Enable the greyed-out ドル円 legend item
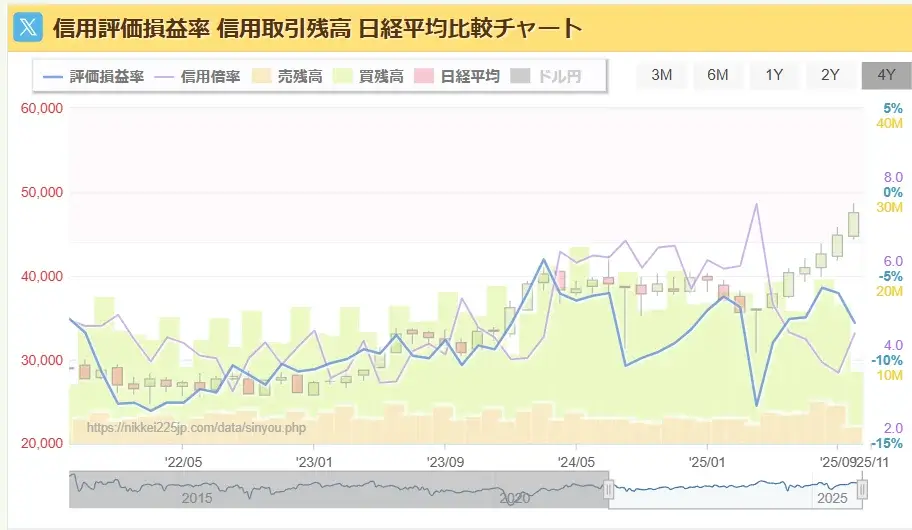912x530 pixels. point(546,76)
